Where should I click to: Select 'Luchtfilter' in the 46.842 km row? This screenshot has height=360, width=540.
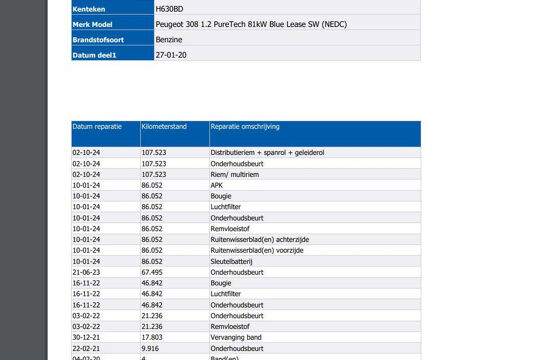tap(226, 294)
